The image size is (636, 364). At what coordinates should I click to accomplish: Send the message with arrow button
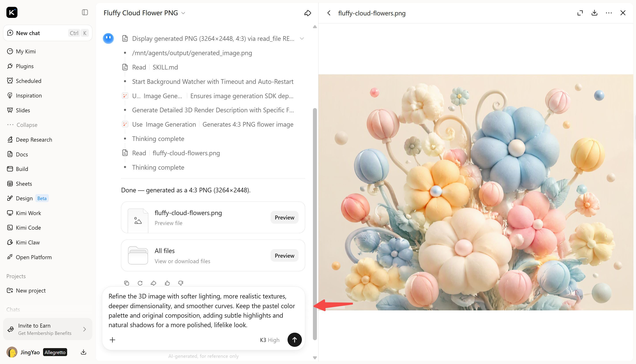tap(295, 340)
